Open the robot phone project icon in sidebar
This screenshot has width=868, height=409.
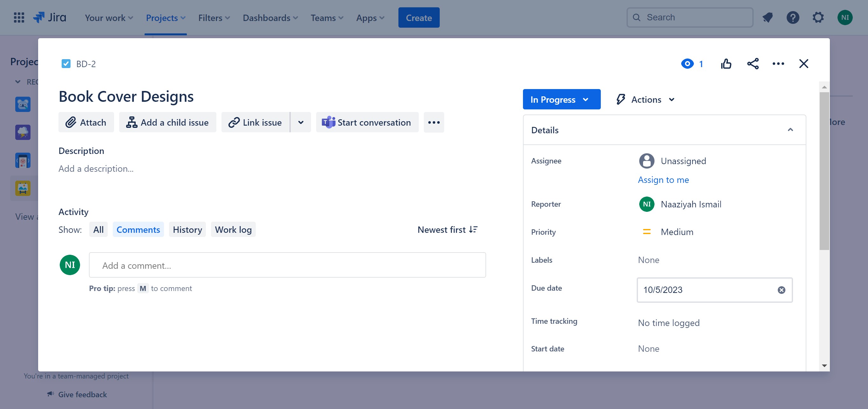[x=23, y=161]
